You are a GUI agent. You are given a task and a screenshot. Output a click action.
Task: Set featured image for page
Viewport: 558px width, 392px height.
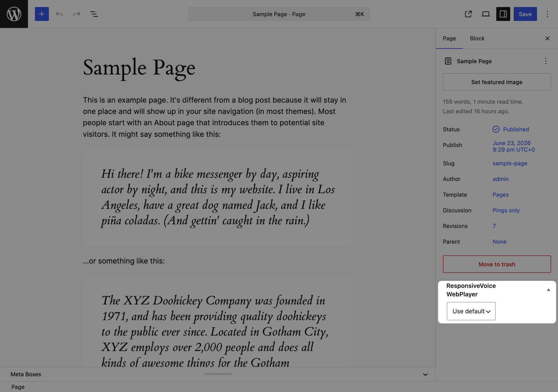click(497, 82)
